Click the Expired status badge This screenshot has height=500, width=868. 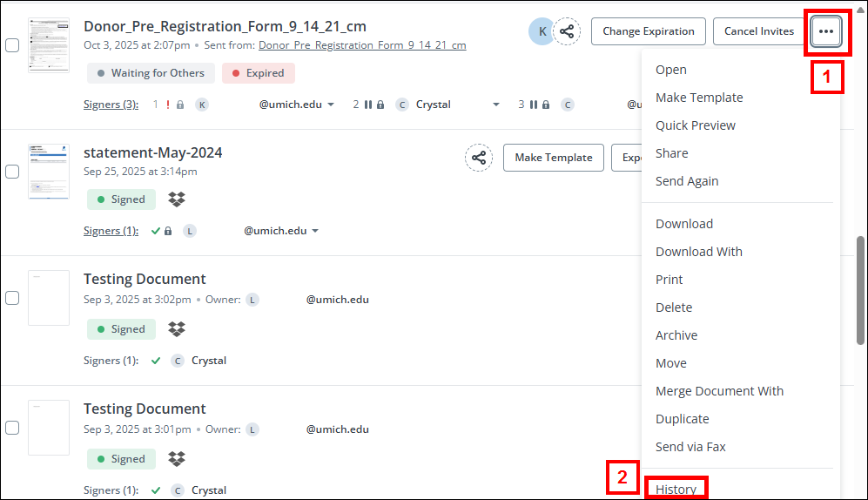(x=259, y=73)
